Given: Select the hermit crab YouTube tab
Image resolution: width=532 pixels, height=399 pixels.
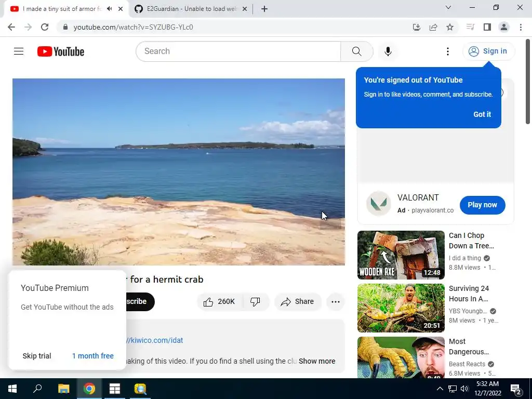Looking at the screenshot, I should [61, 9].
